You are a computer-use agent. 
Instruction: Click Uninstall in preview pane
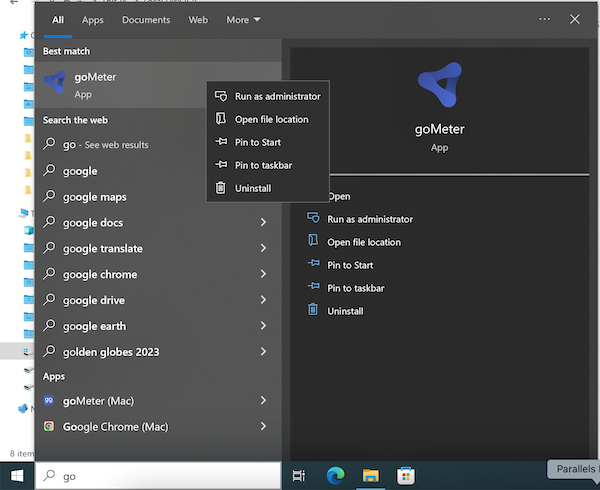click(x=345, y=311)
